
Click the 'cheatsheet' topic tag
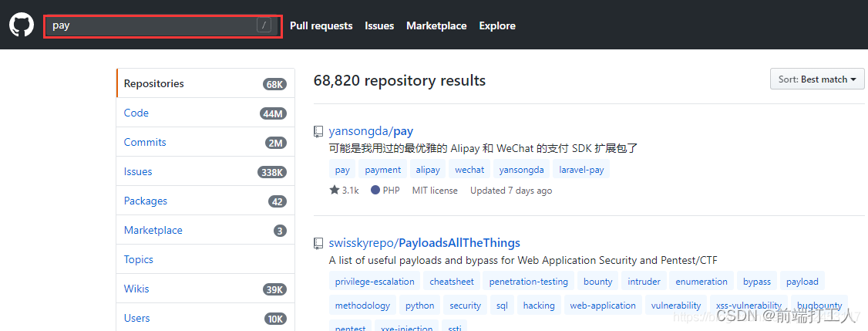coord(452,281)
